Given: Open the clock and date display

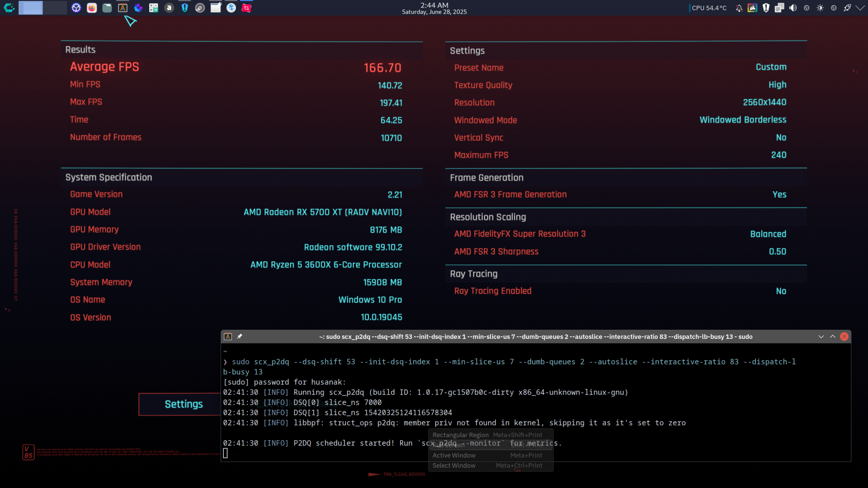Looking at the screenshot, I should [x=434, y=8].
